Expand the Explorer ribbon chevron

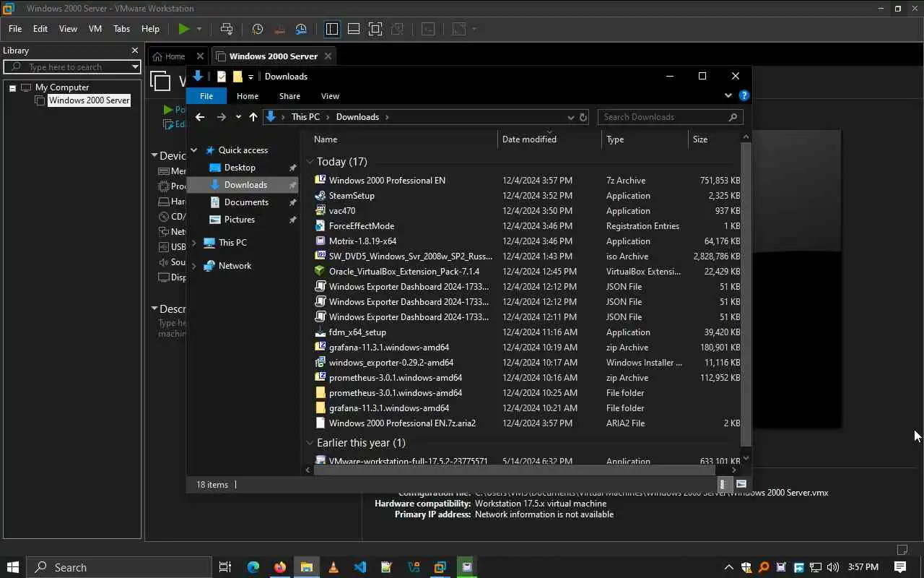pos(728,95)
